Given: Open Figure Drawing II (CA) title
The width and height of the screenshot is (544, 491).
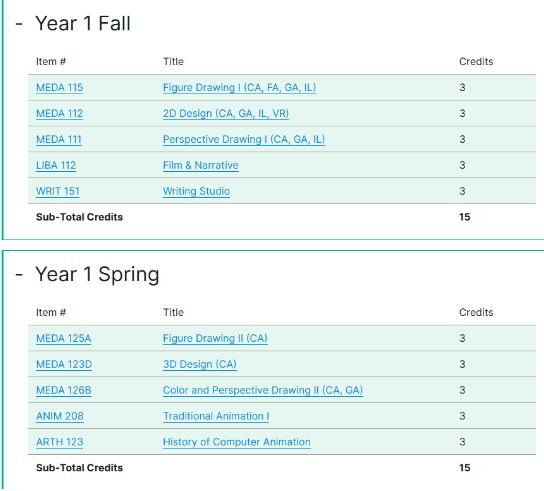Looking at the screenshot, I should click(x=215, y=338).
